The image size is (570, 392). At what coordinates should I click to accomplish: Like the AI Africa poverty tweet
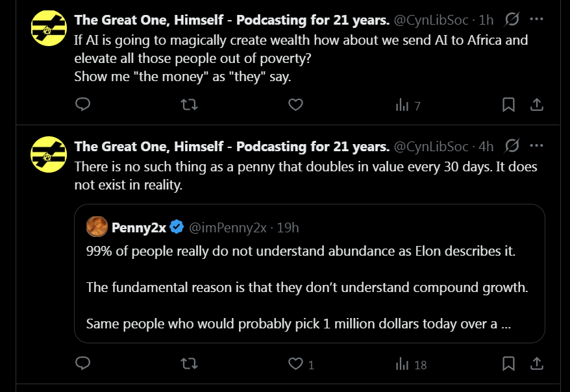tap(295, 104)
